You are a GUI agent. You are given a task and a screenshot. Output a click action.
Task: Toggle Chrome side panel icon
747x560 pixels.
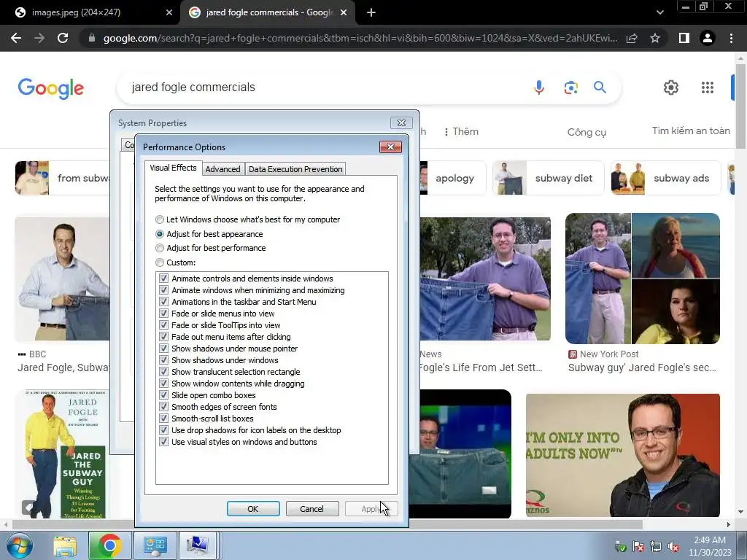(684, 38)
